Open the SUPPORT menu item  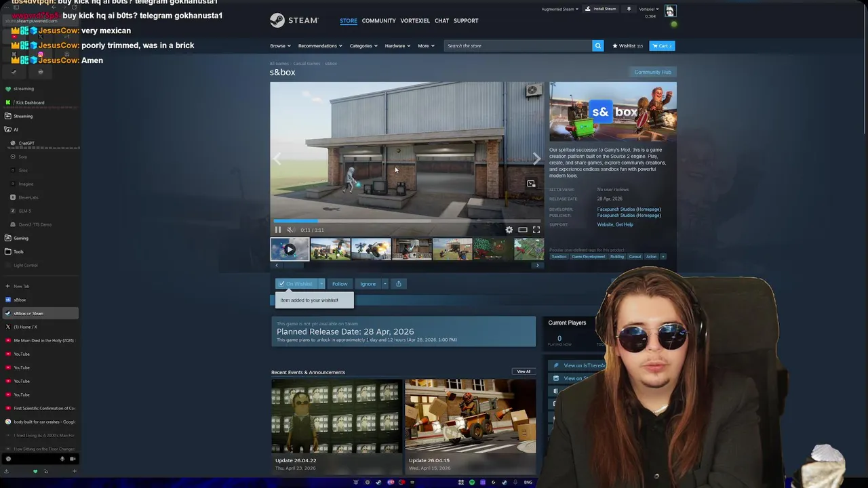click(466, 20)
